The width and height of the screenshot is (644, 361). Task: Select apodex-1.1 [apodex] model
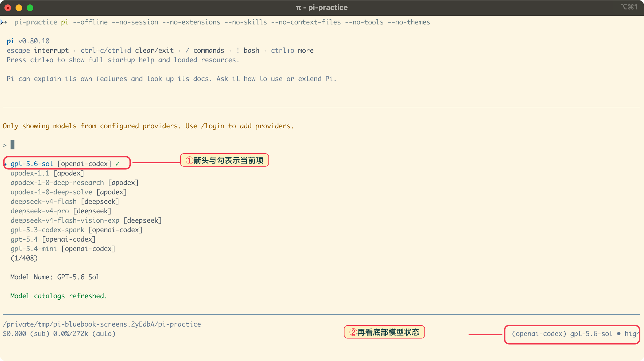tap(47, 173)
